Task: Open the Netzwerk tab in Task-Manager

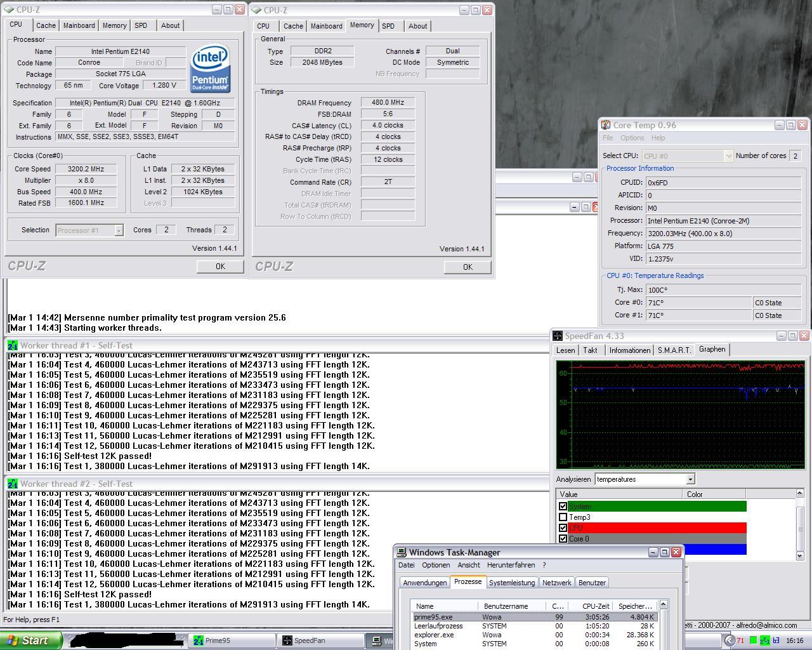Action: click(x=557, y=583)
